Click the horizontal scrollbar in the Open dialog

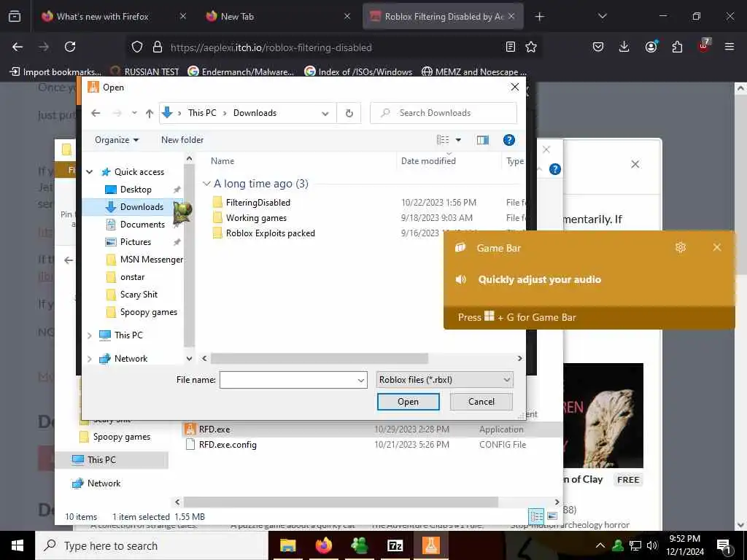(320, 358)
